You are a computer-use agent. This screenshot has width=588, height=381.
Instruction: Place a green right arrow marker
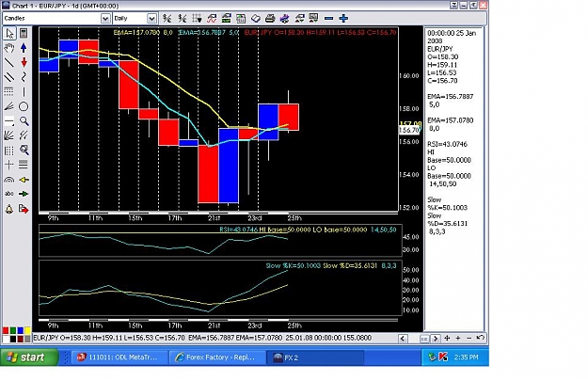tap(24, 194)
